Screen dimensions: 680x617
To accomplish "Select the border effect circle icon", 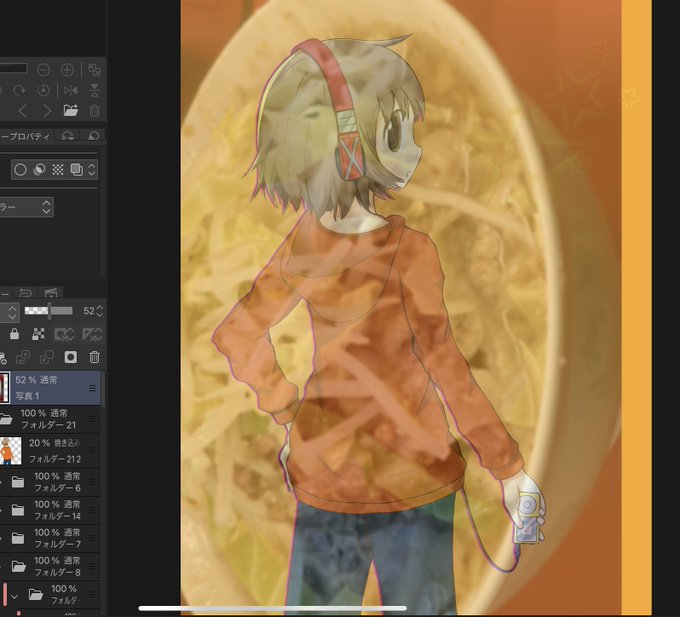I will coord(20,170).
